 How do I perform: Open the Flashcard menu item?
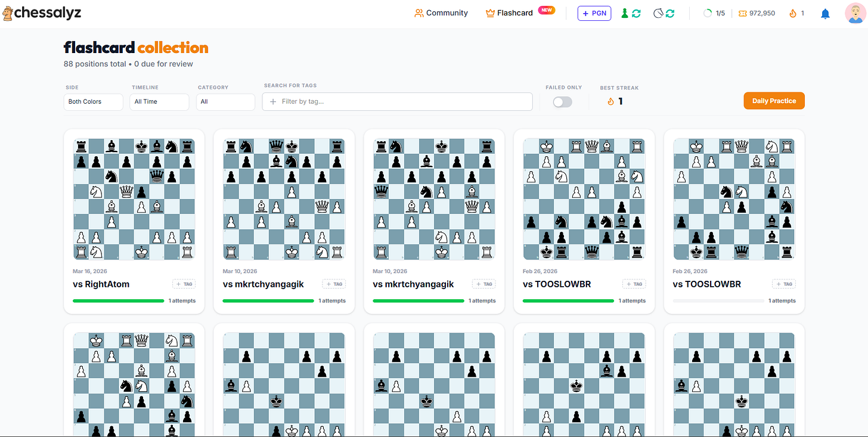(509, 13)
